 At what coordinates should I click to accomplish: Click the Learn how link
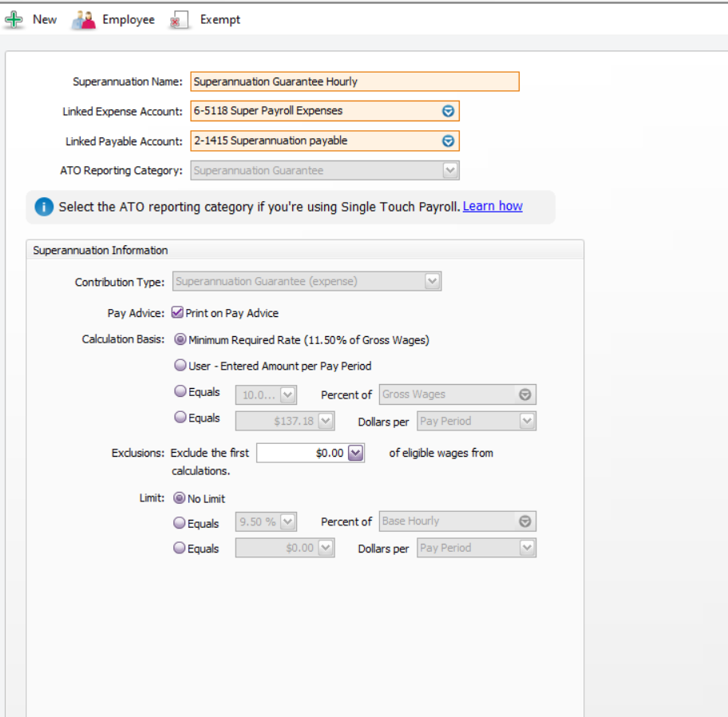(493, 206)
